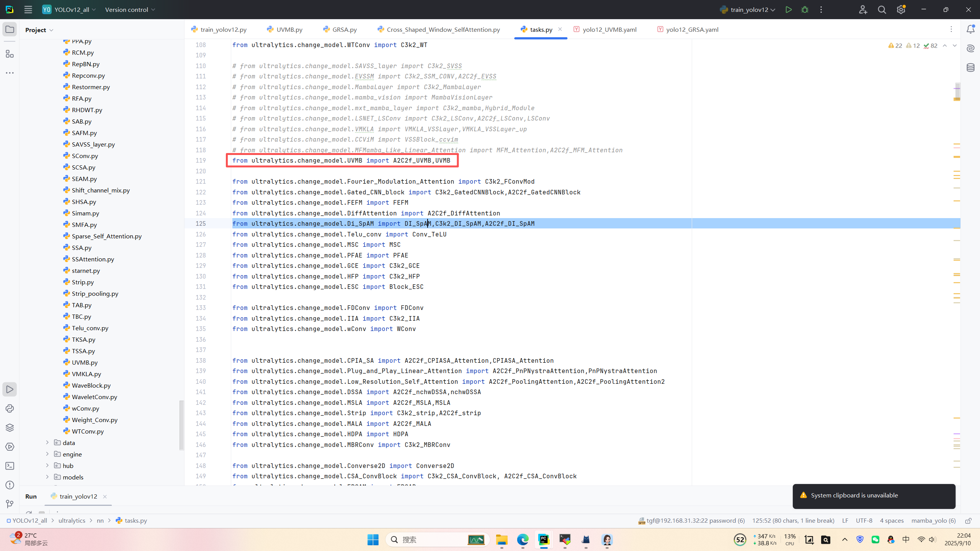Open the Database tool window

[970, 68]
